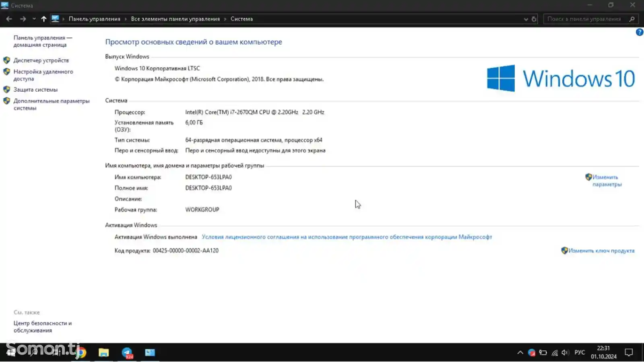Click page heading Просмотр основных сведений
644x362 pixels.
point(194,42)
